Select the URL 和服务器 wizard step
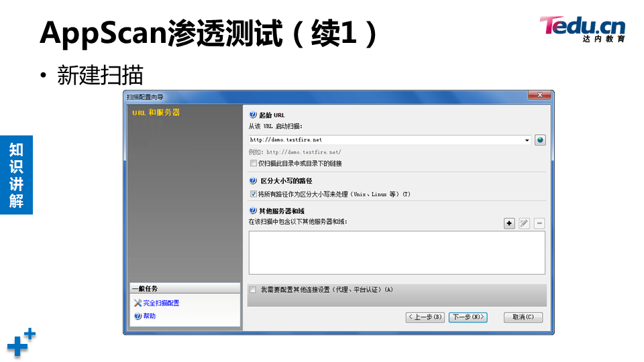Viewport: 644px width, 362px height. (156, 113)
